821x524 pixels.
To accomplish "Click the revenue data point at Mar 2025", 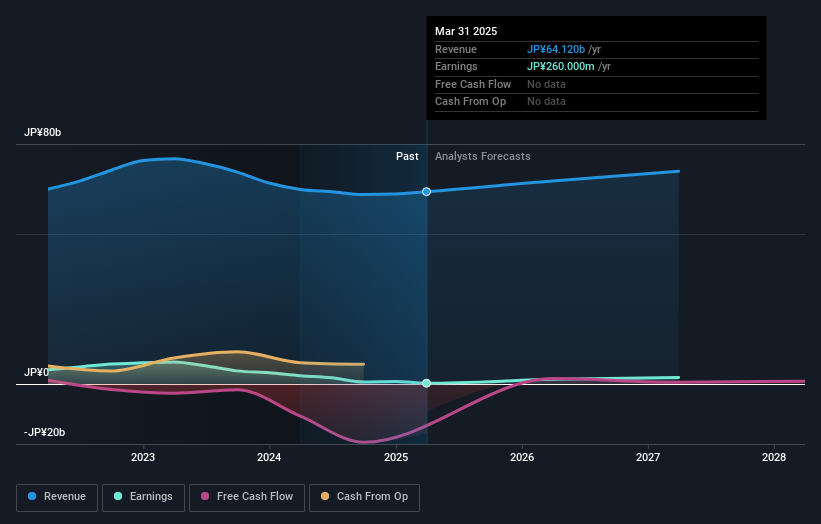I will 426,192.
